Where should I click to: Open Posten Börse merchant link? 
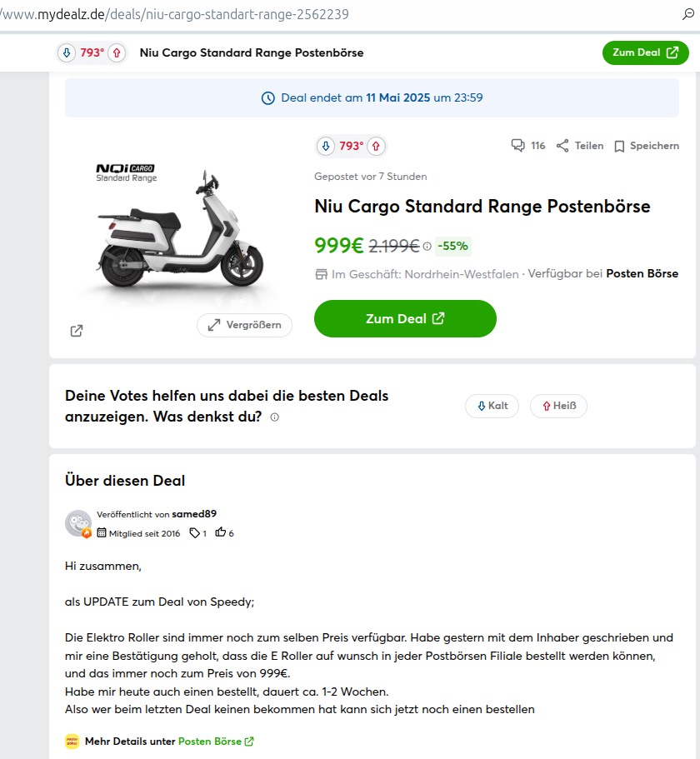(642, 273)
